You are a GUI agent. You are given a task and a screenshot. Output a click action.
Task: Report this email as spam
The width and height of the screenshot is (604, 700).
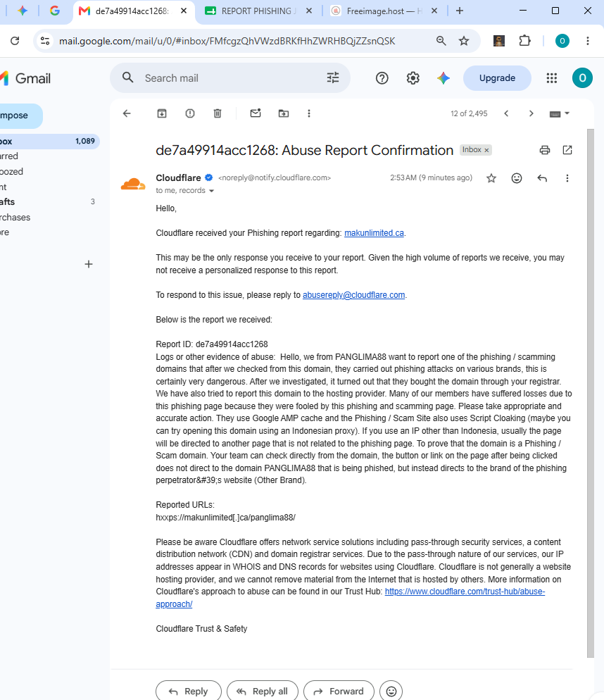(x=190, y=113)
